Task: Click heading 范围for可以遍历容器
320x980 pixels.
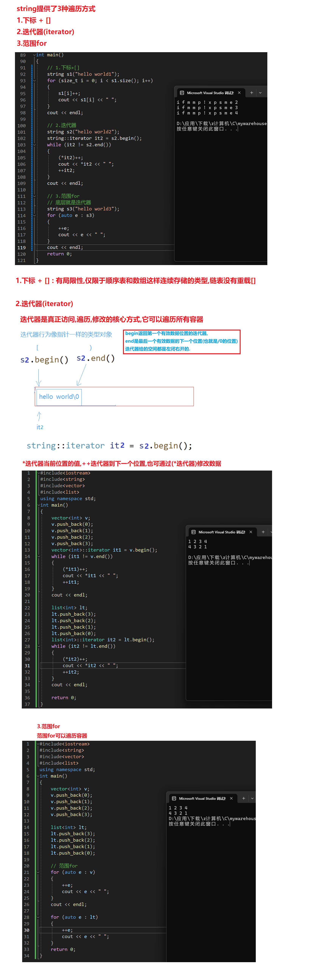Action: click(x=62, y=735)
